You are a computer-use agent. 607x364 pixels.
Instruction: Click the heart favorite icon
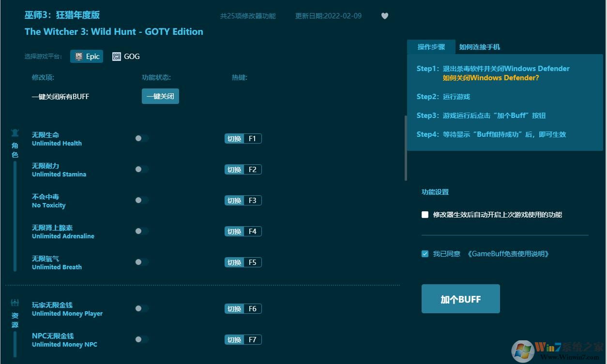coord(384,15)
